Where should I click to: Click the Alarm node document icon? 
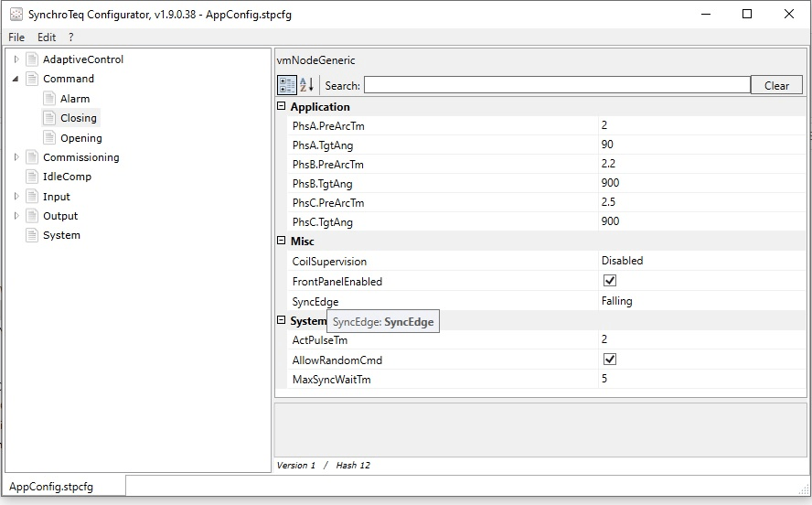point(49,99)
